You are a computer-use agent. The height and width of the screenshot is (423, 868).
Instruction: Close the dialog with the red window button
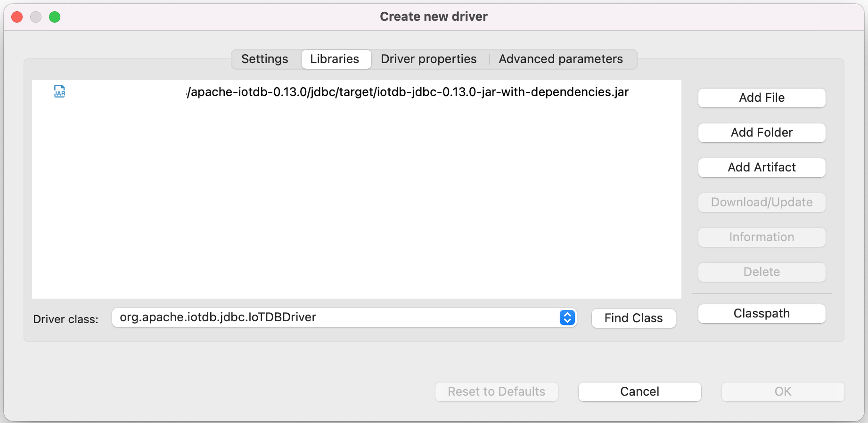pos(17,17)
